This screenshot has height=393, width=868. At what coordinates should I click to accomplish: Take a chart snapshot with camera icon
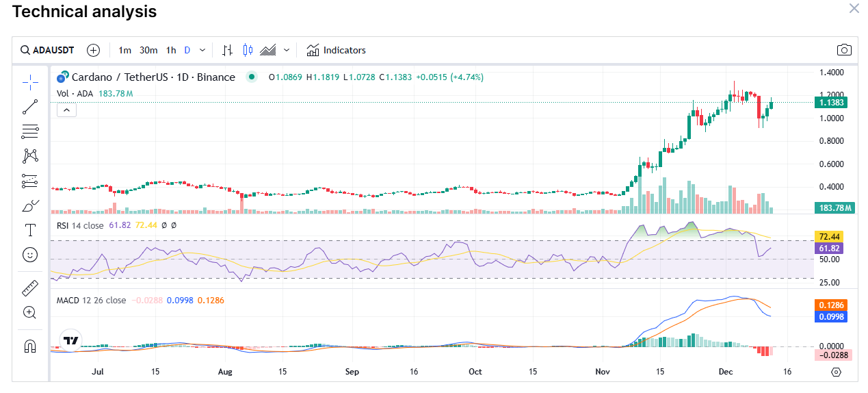[x=844, y=50]
